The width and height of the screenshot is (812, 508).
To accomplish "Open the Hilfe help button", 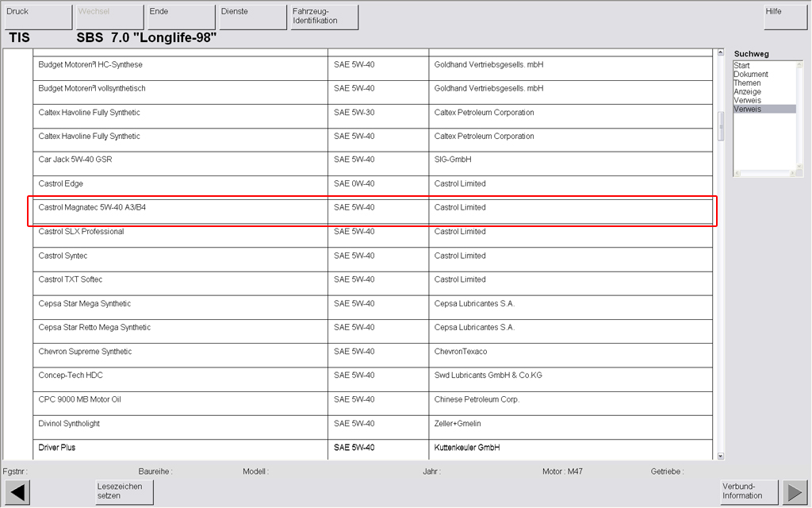I will [785, 17].
